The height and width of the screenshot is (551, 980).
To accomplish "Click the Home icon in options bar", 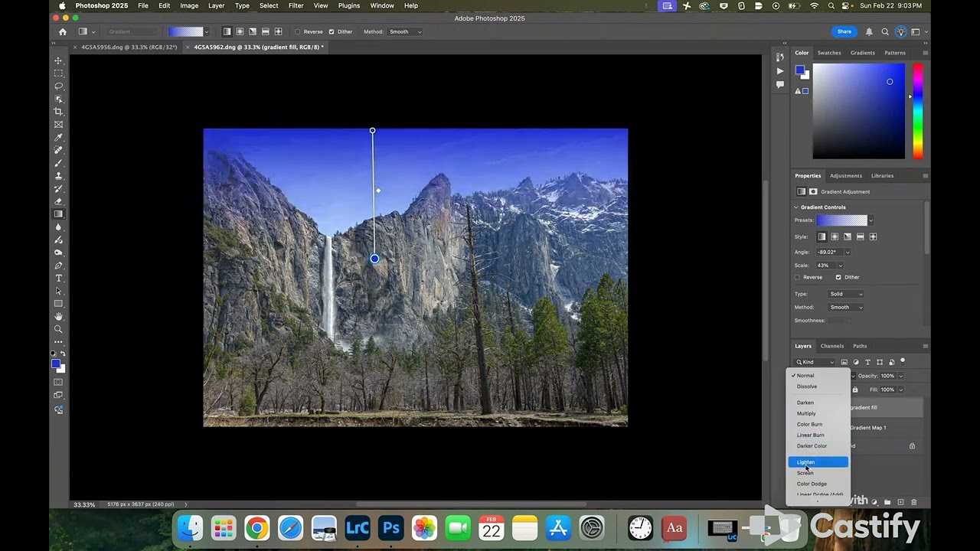I will point(63,32).
